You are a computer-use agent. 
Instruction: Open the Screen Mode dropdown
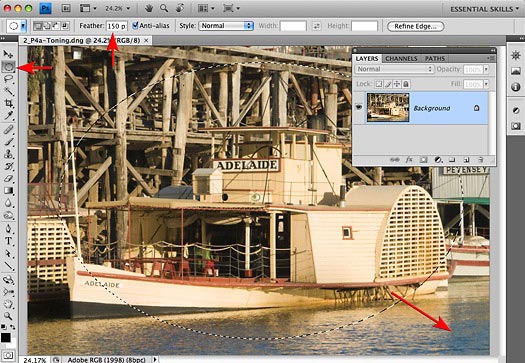[x=232, y=8]
